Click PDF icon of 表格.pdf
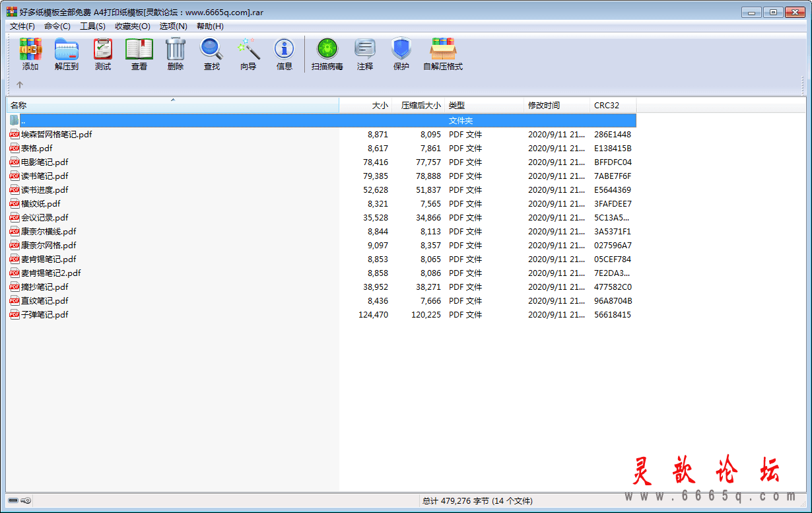 tap(15, 148)
